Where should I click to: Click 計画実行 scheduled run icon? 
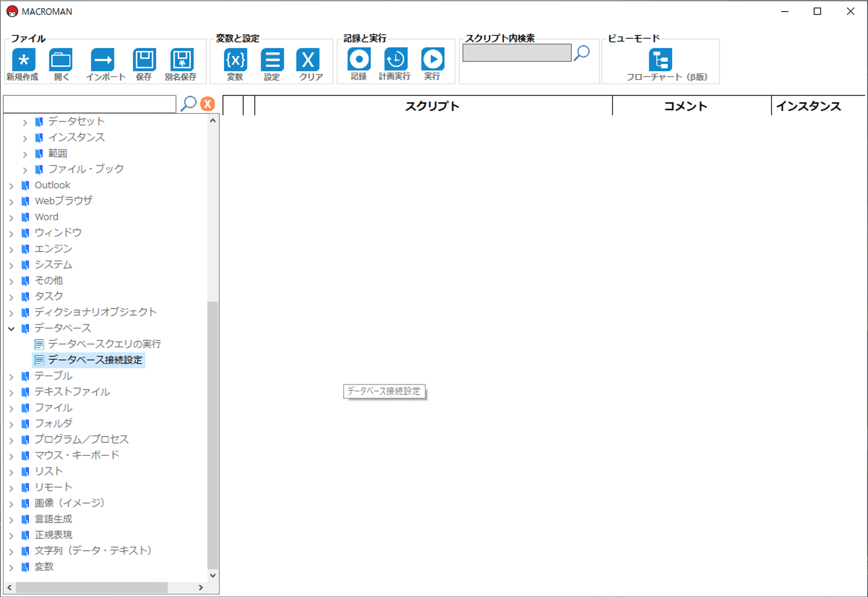(x=396, y=59)
